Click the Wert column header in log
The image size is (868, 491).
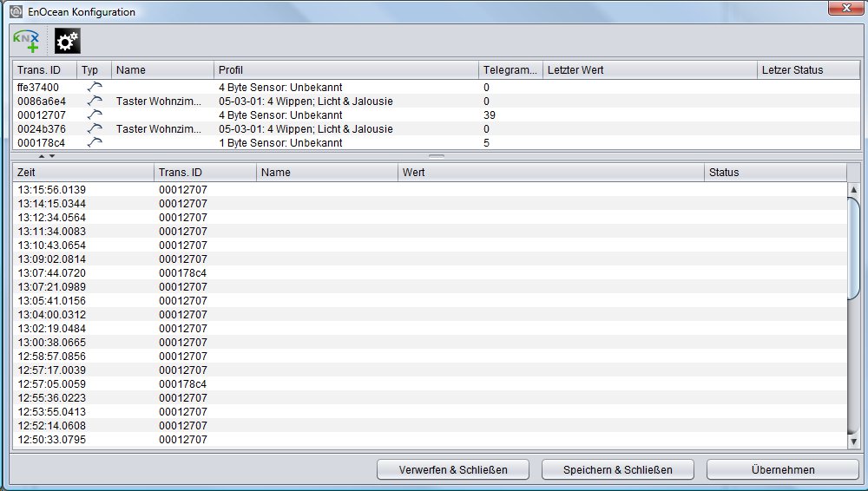(x=551, y=172)
